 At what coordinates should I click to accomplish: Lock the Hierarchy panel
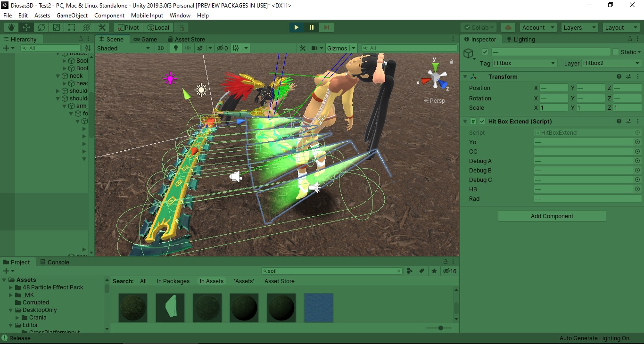point(81,39)
